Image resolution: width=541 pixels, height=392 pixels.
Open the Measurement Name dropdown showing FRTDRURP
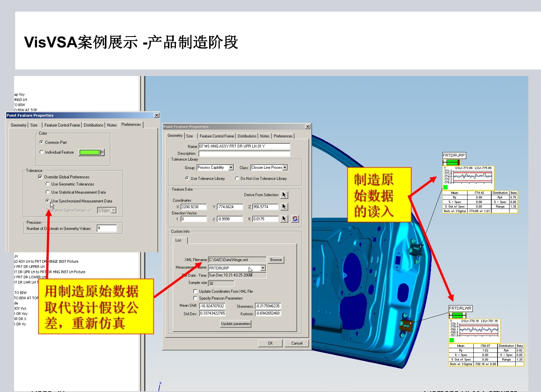coord(263,268)
